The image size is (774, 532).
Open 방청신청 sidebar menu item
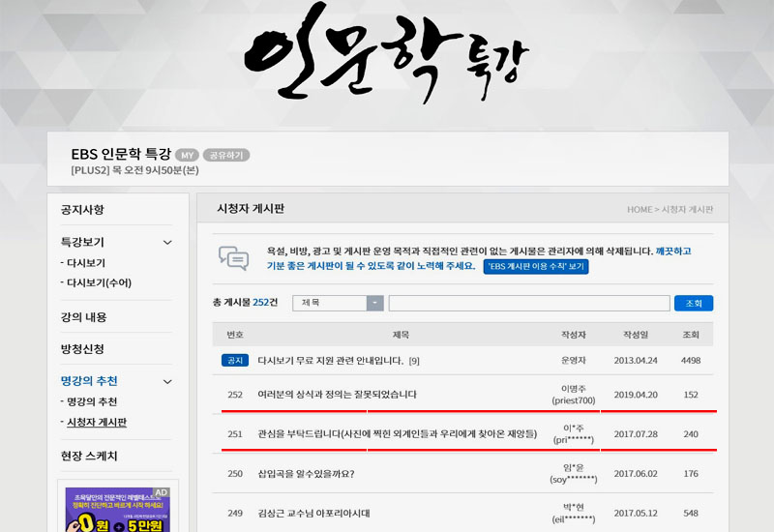point(82,349)
